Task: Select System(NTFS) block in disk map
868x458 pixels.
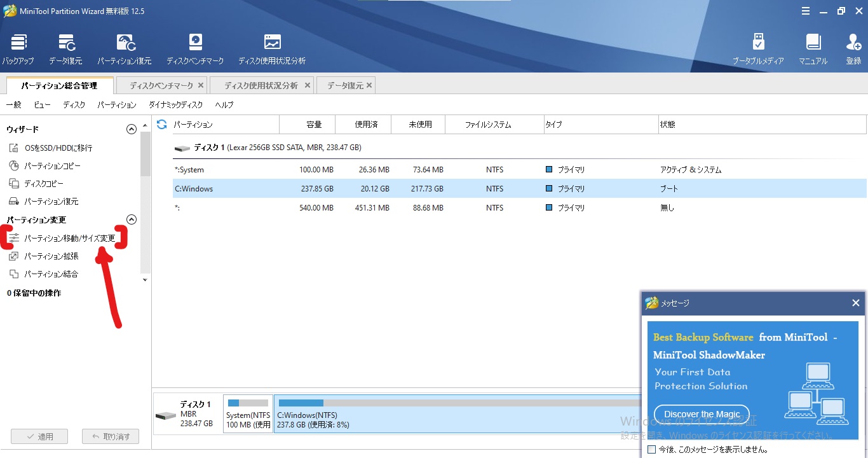Action: [x=248, y=413]
